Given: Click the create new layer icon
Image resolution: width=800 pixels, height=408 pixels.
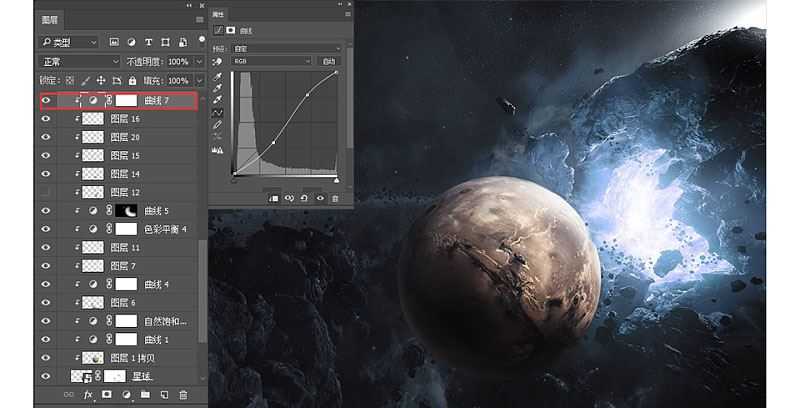Looking at the screenshot, I should [x=164, y=395].
